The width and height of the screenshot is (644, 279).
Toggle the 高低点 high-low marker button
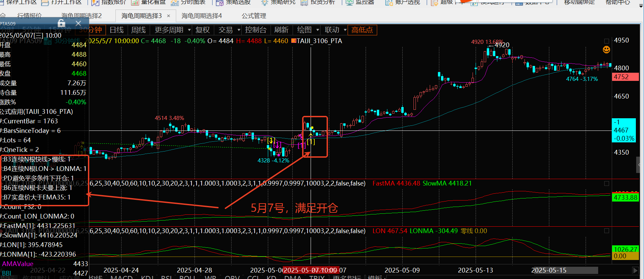coord(362,30)
